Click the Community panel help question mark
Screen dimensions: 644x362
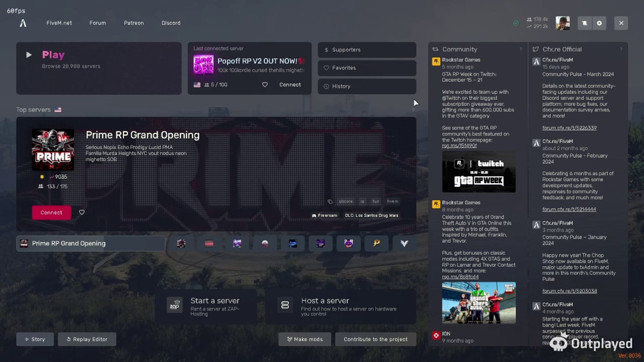coord(521,49)
